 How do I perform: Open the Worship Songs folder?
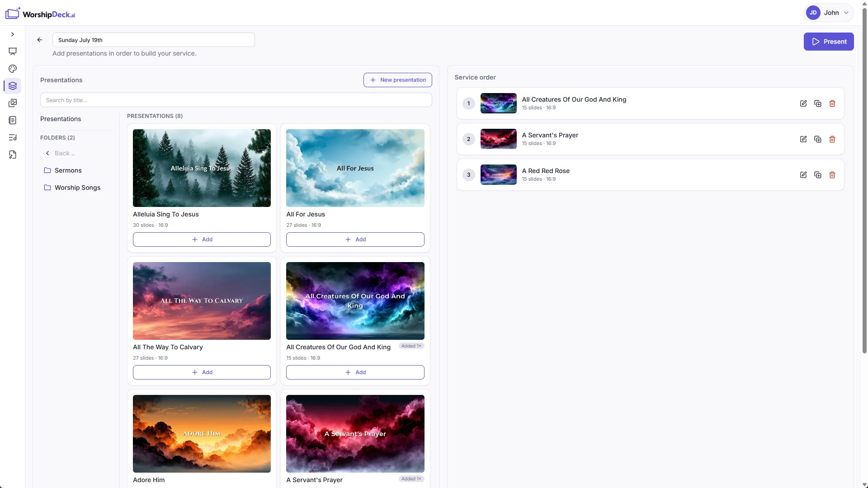(72, 188)
